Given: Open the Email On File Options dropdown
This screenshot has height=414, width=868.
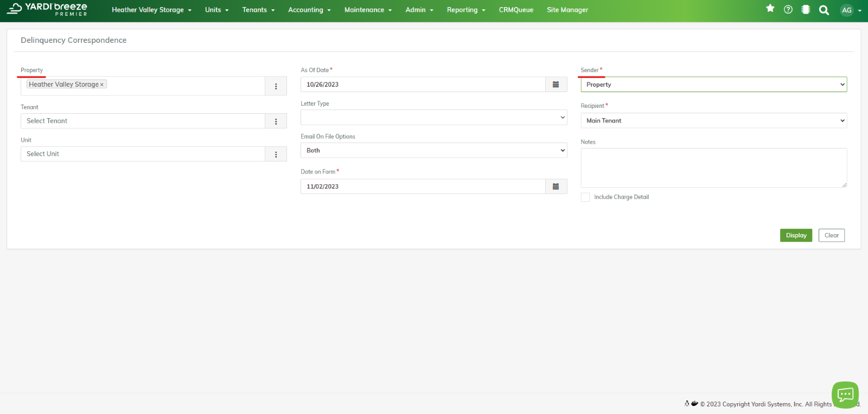Looking at the screenshot, I should point(433,151).
